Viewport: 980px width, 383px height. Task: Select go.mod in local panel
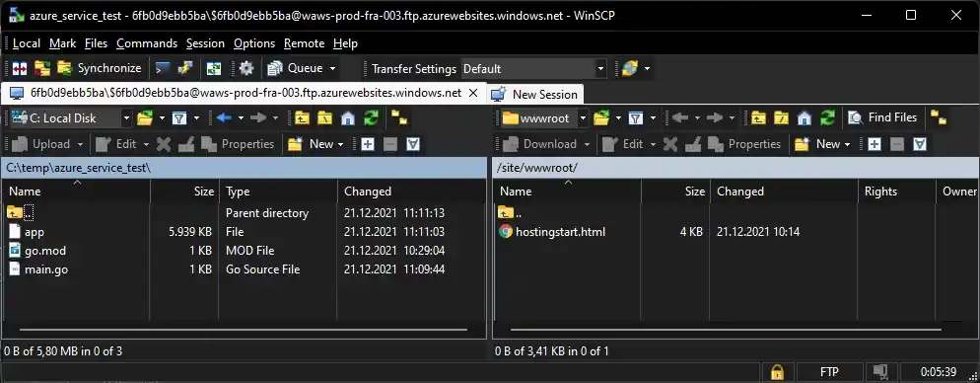point(45,251)
